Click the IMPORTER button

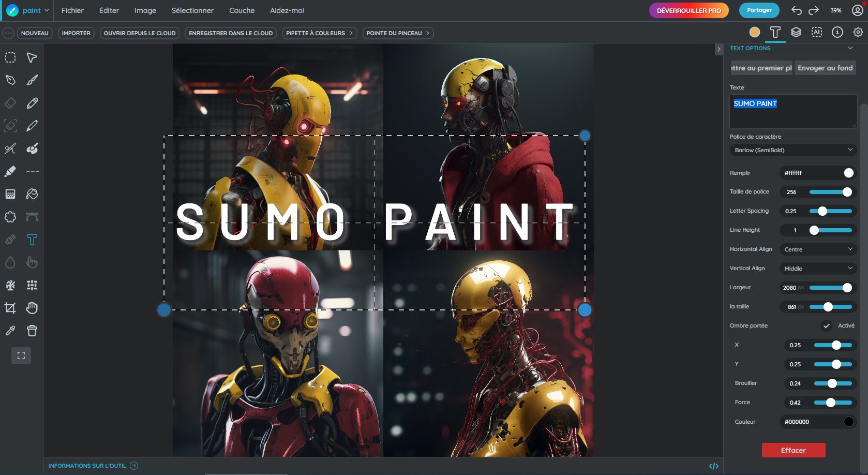(x=76, y=33)
